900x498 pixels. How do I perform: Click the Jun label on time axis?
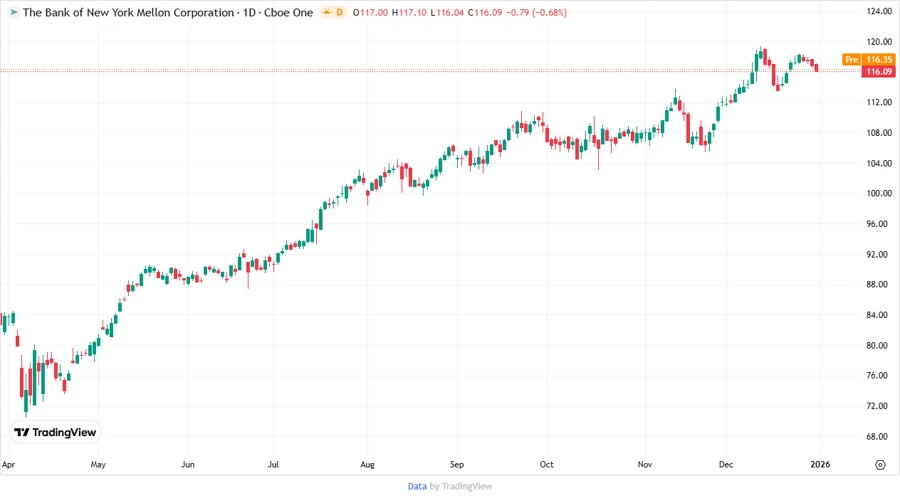[x=188, y=464]
